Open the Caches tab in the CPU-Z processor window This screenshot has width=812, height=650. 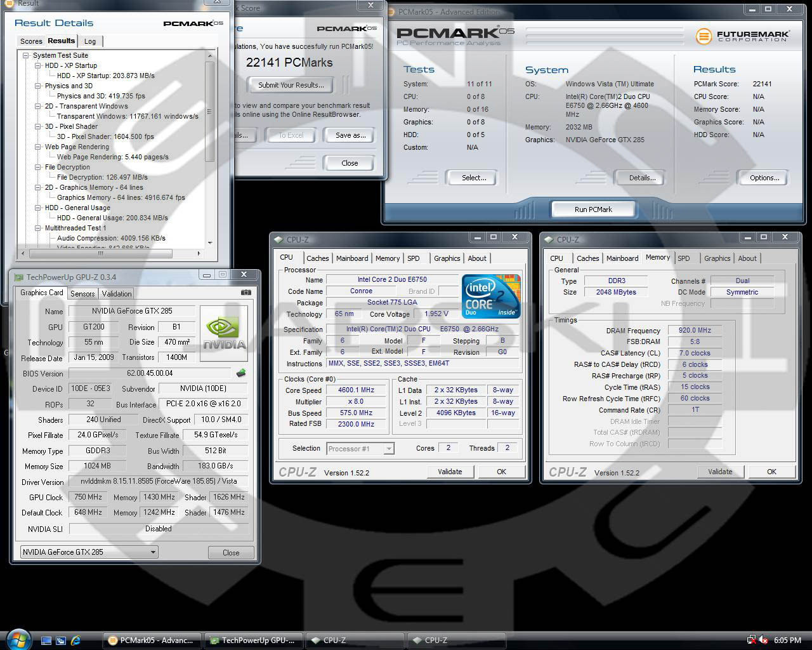[318, 258]
